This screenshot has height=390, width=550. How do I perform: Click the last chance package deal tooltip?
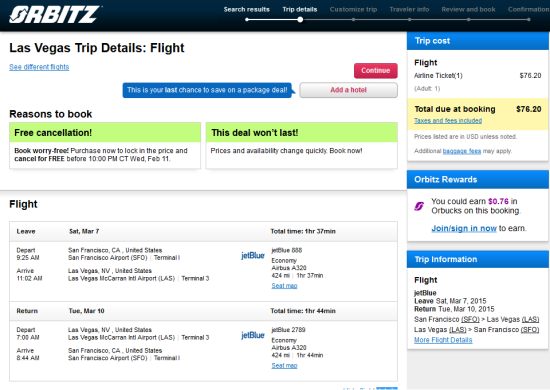(207, 90)
